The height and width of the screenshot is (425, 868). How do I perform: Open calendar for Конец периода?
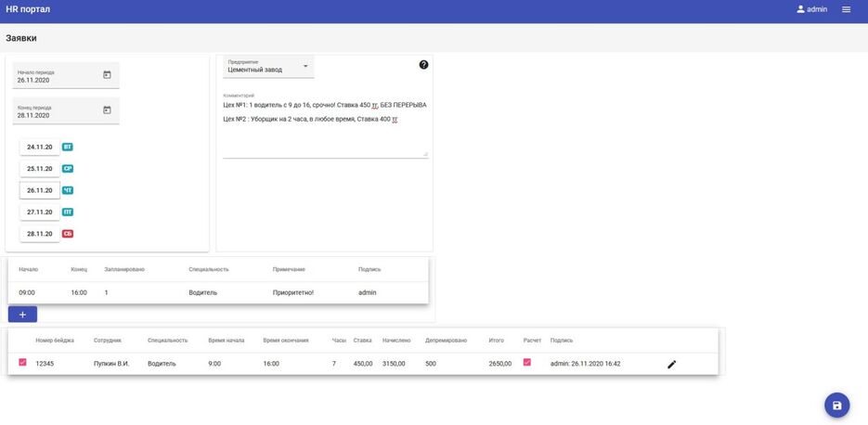click(108, 110)
